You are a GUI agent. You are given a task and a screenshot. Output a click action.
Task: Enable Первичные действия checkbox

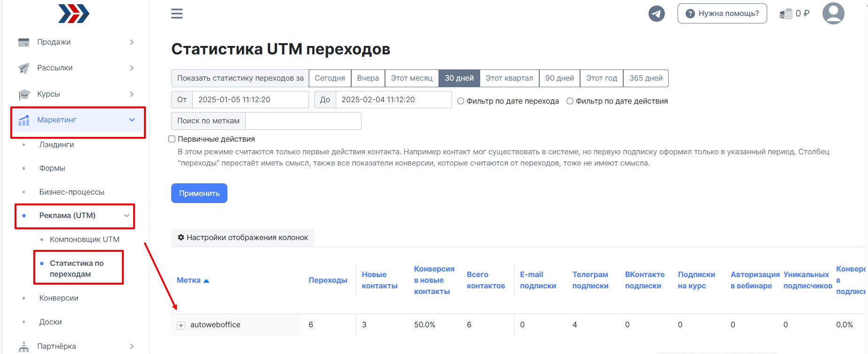(172, 139)
